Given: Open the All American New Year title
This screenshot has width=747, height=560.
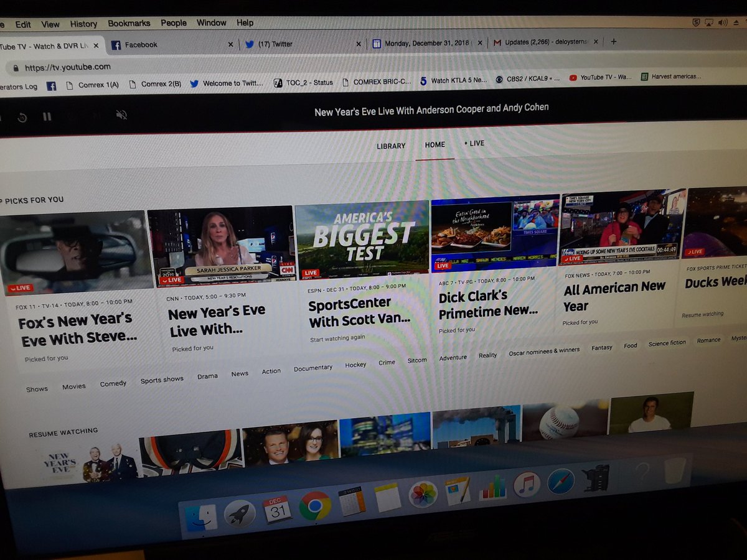Looking at the screenshot, I should point(614,296).
